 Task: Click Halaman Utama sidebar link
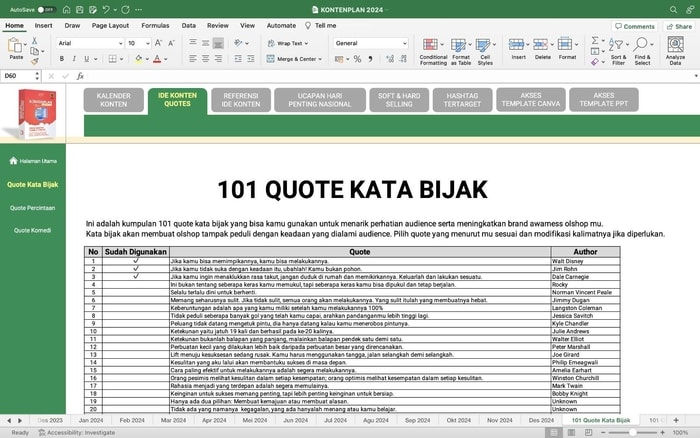[x=33, y=161]
